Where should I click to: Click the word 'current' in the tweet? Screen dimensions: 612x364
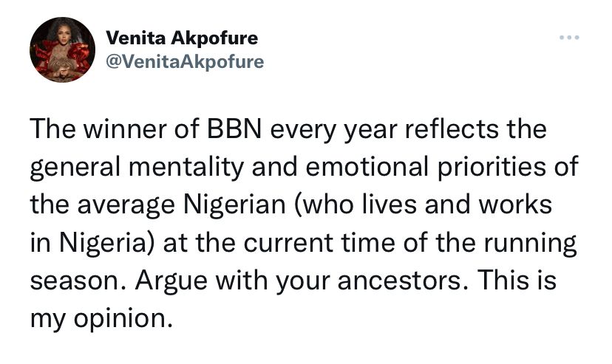[x=288, y=242]
